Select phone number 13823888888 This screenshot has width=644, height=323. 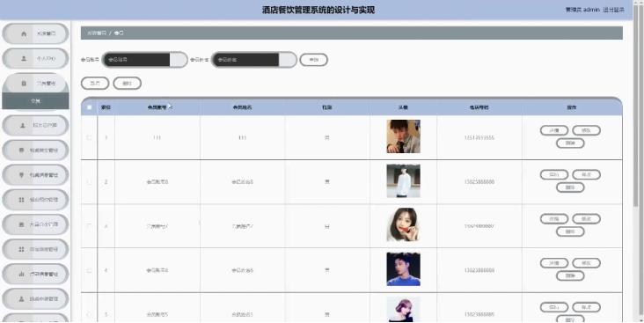[x=479, y=182]
